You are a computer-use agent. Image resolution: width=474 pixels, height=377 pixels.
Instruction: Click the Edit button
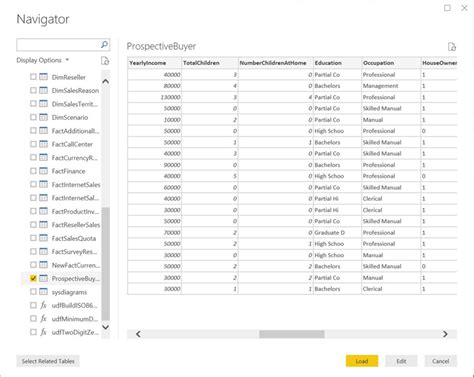[x=401, y=361]
